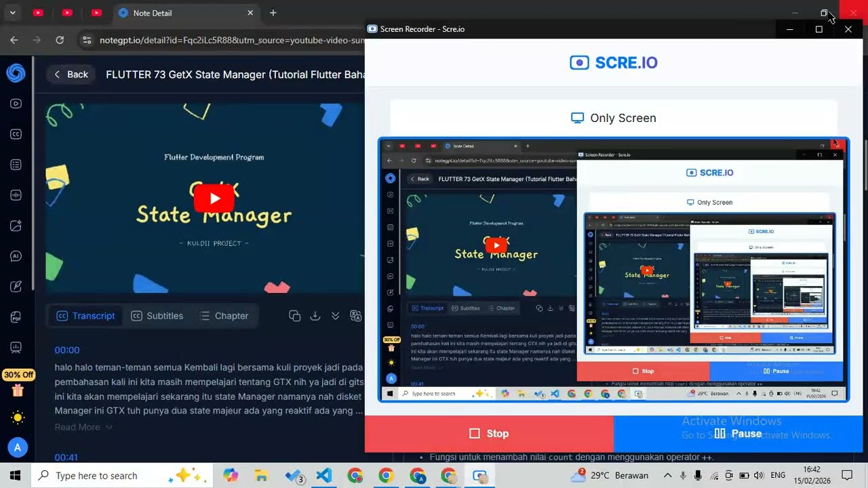Open the PDF tool in the sidebar
The width and height of the screenshot is (868, 488).
[16, 317]
